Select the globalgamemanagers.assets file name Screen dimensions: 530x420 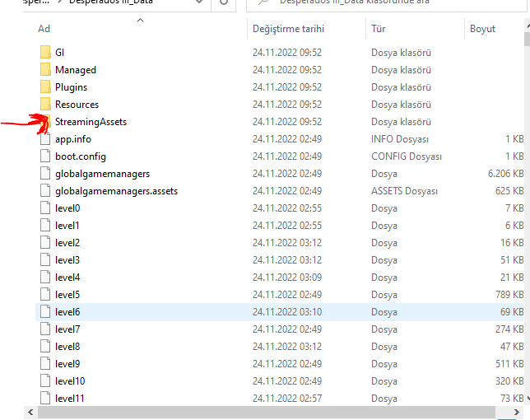[116, 191]
